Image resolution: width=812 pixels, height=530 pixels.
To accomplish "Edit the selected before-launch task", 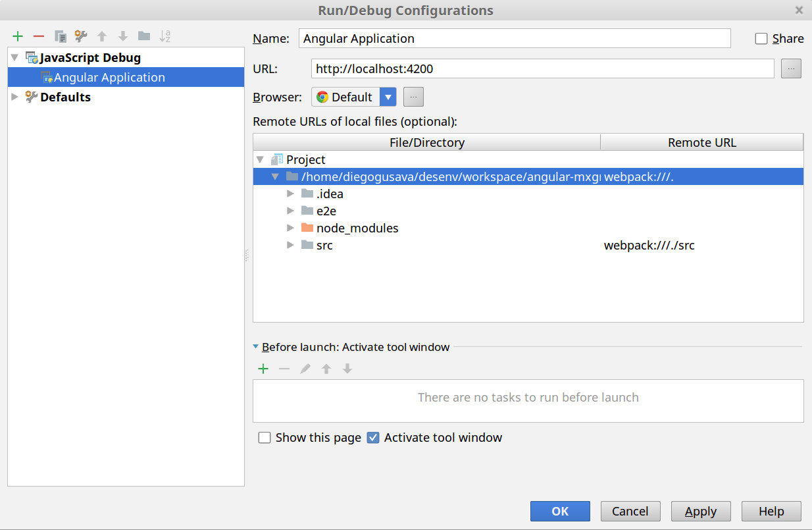I will pyautogui.click(x=305, y=369).
